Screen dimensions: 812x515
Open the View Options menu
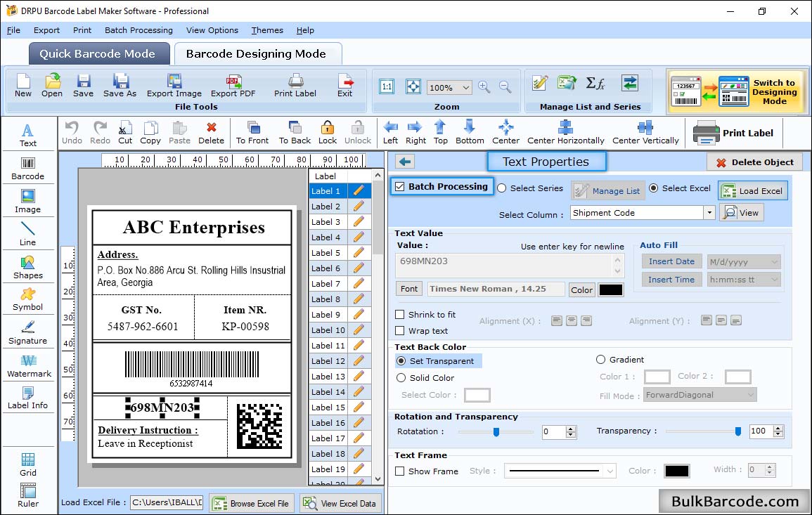pyautogui.click(x=212, y=30)
